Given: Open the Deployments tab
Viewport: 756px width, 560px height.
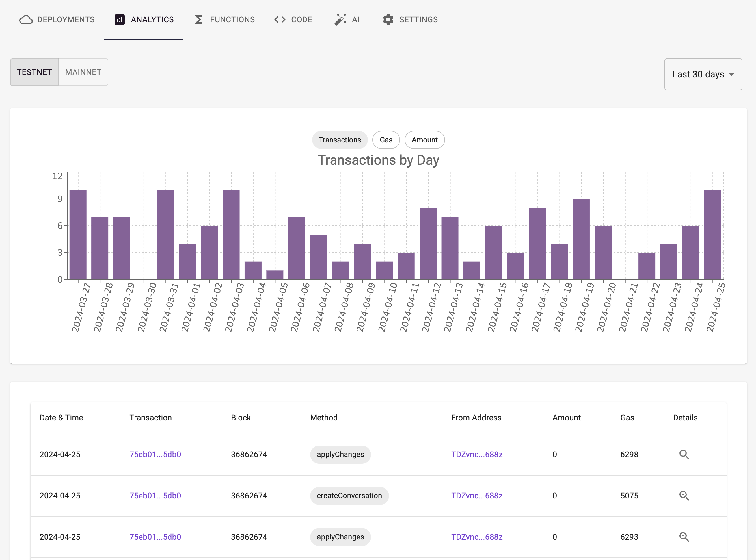Looking at the screenshot, I should pos(57,20).
